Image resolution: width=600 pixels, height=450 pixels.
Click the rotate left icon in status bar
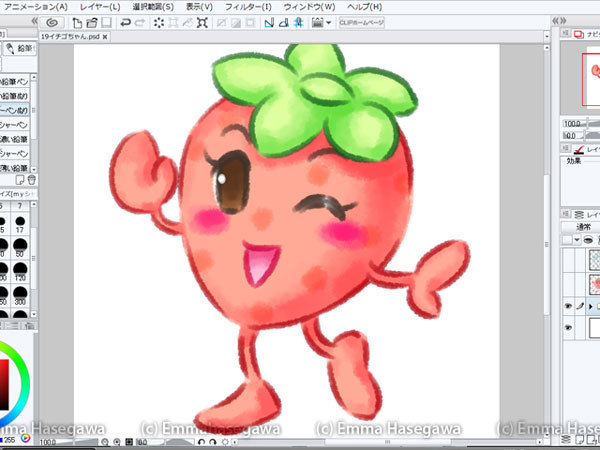(201, 442)
